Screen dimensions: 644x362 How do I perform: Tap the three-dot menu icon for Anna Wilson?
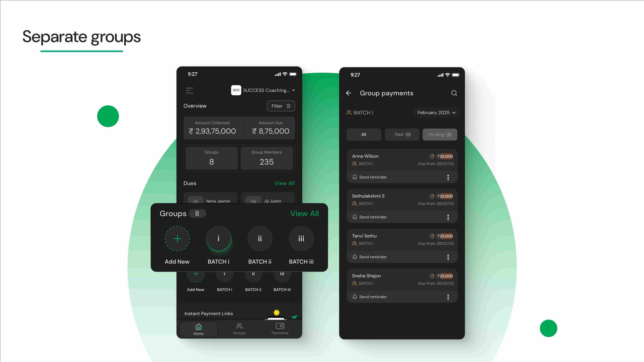448,177
